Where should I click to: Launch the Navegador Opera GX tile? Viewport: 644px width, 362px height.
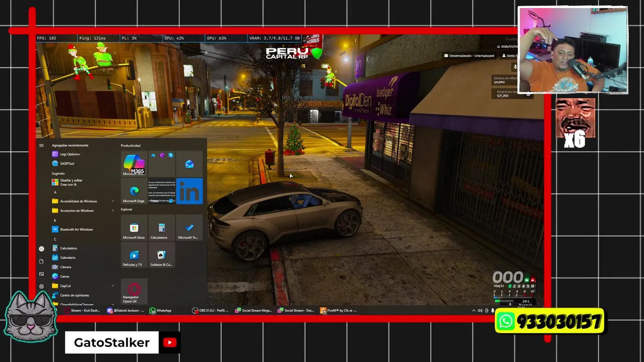coord(134,292)
